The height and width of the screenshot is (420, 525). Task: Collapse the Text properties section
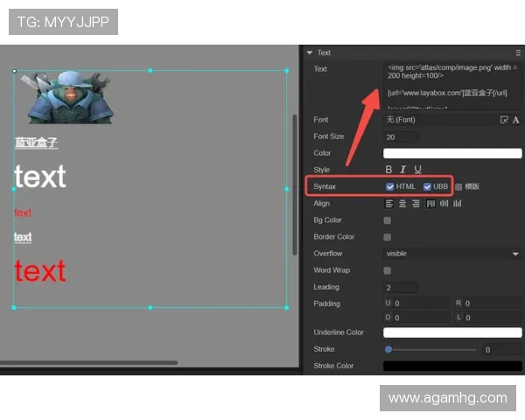coord(310,52)
